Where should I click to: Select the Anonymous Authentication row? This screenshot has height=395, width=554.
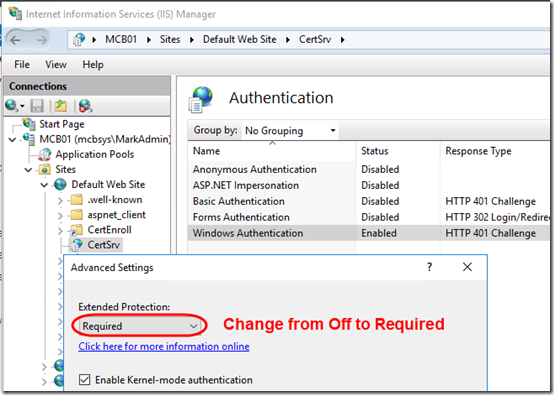[369, 169]
